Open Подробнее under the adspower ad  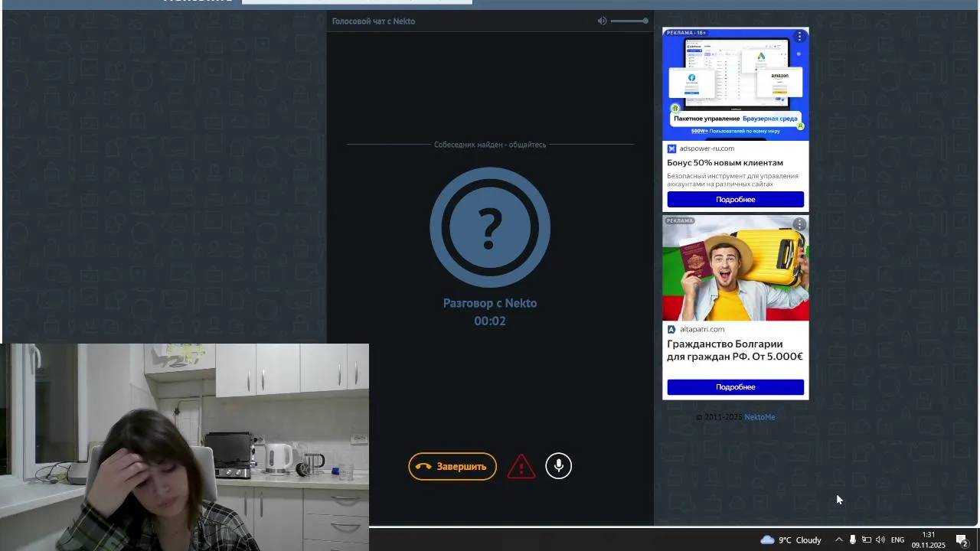pos(736,200)
